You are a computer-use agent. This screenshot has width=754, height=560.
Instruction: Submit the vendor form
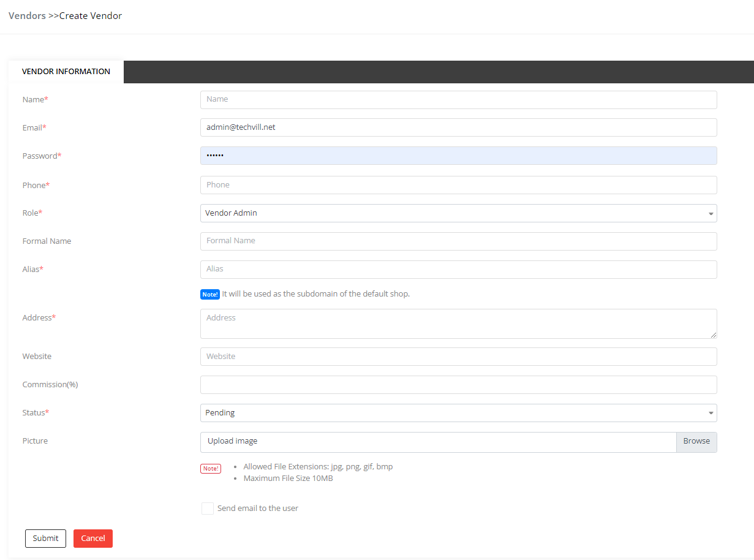45,539
